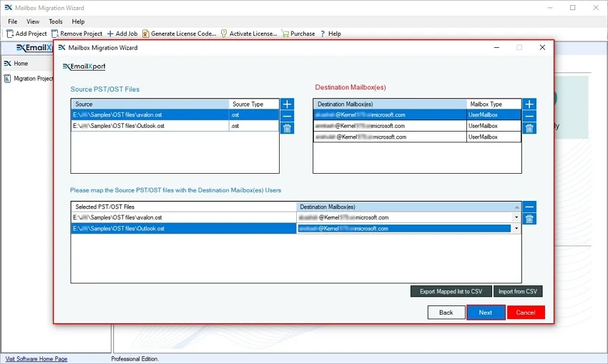Minimize the Mailbox Migration Wizard dialog
The image size is (608, 364).
click(496, 48)
